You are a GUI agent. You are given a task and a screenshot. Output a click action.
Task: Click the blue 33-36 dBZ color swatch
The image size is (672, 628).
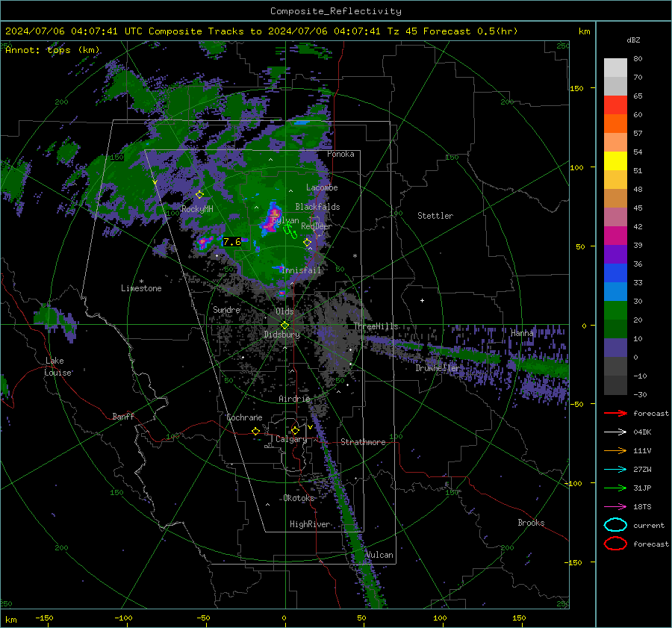pos(615,273)
